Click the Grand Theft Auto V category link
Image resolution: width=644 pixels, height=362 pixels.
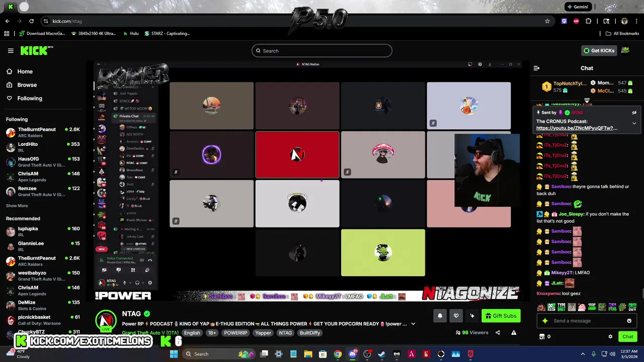click(150, 333)
